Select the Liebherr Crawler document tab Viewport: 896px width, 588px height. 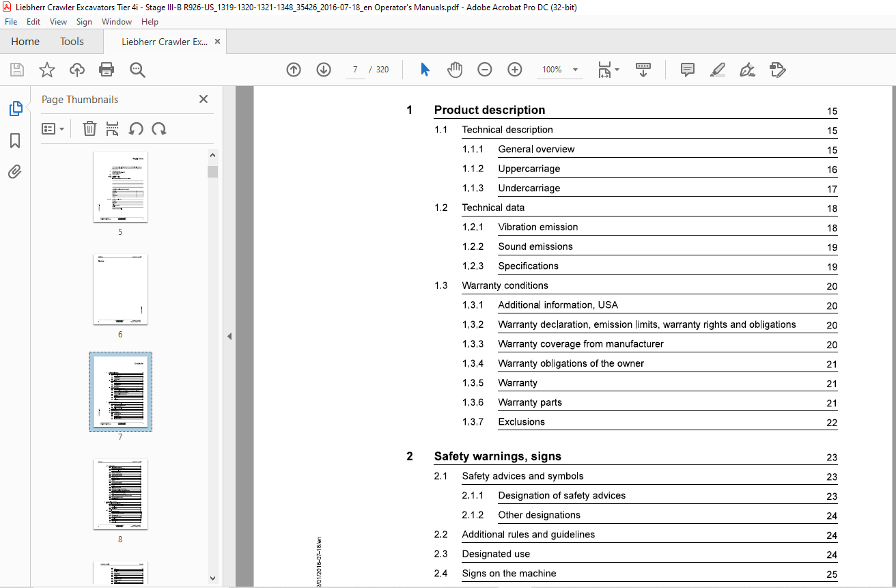point(165,42)
